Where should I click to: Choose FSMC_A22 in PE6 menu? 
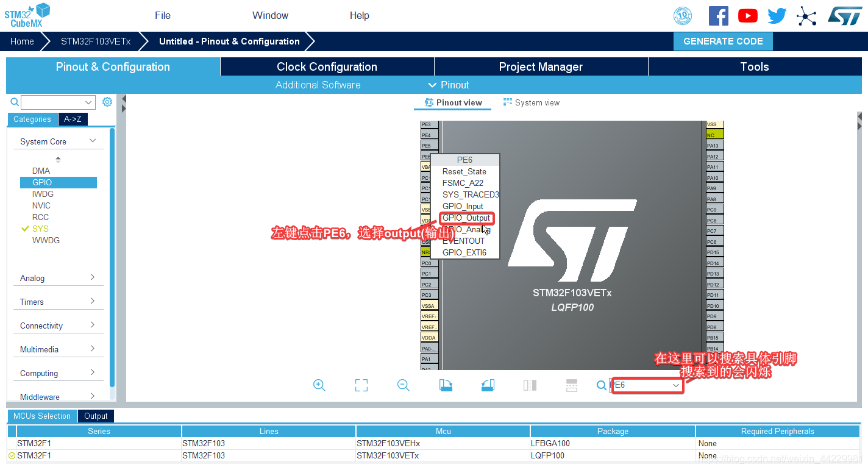click(464, 183)
